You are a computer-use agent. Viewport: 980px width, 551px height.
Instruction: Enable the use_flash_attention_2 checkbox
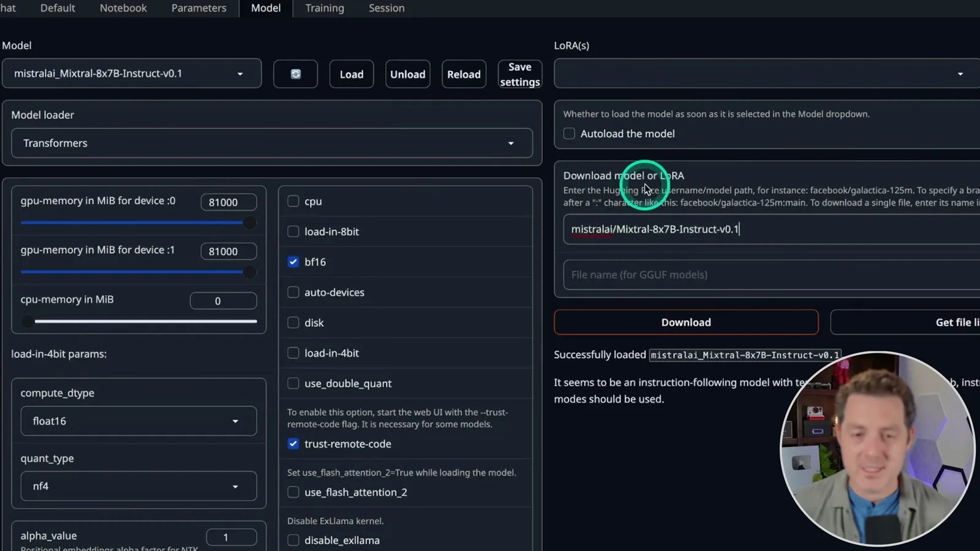[293, 492]
